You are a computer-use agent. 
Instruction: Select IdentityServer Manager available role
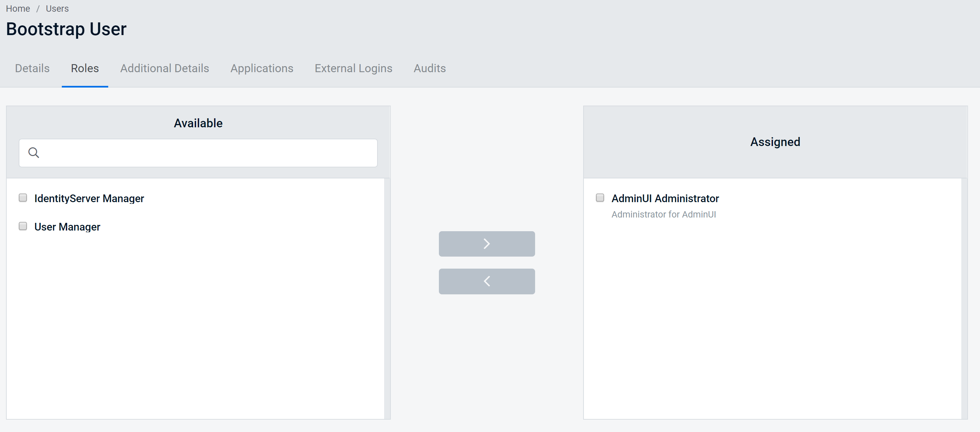pos(23,197)
